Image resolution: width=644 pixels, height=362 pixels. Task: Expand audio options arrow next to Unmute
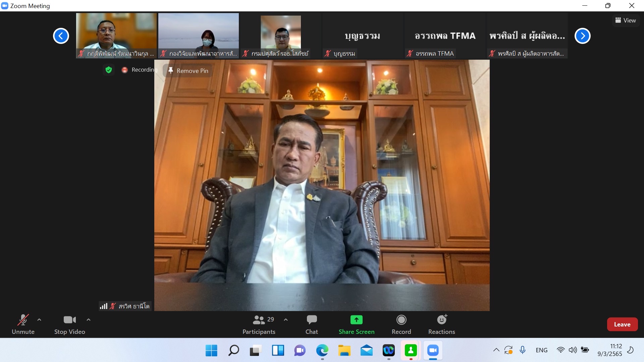39,320
